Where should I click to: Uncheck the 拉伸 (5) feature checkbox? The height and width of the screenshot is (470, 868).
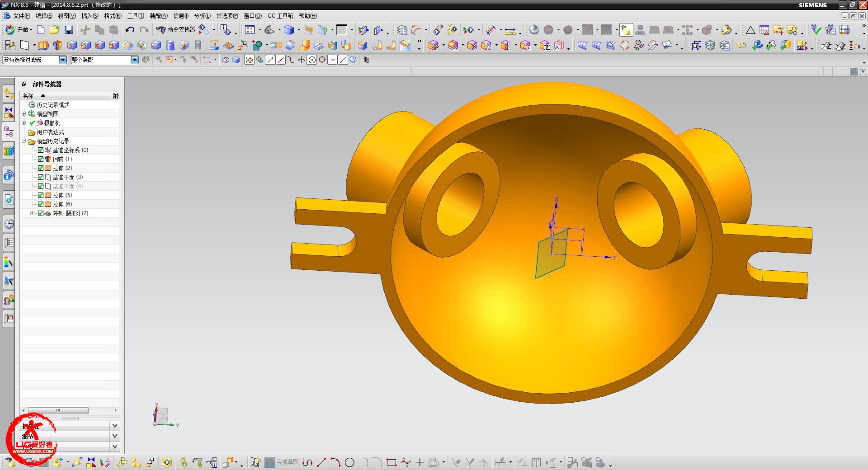click(x=41, y=195)
